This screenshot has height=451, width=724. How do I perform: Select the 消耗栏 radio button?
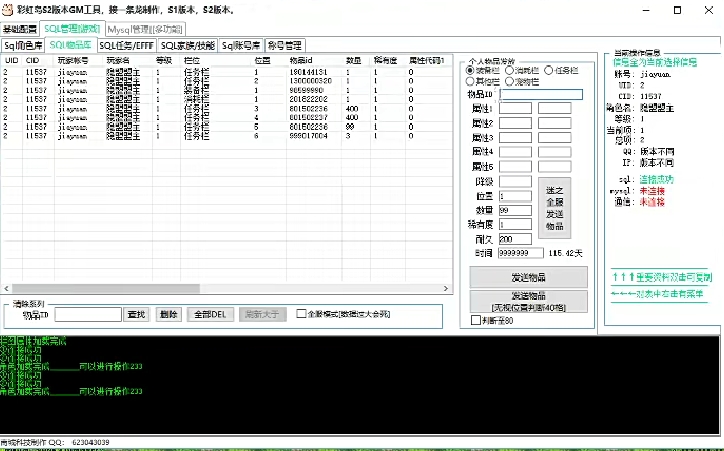[x=509, y=70]
